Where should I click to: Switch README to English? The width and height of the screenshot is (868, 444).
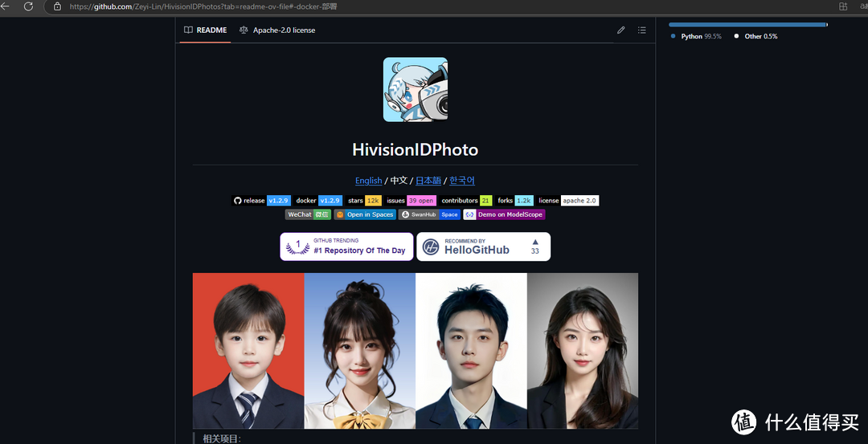click(x=368, y=181)
